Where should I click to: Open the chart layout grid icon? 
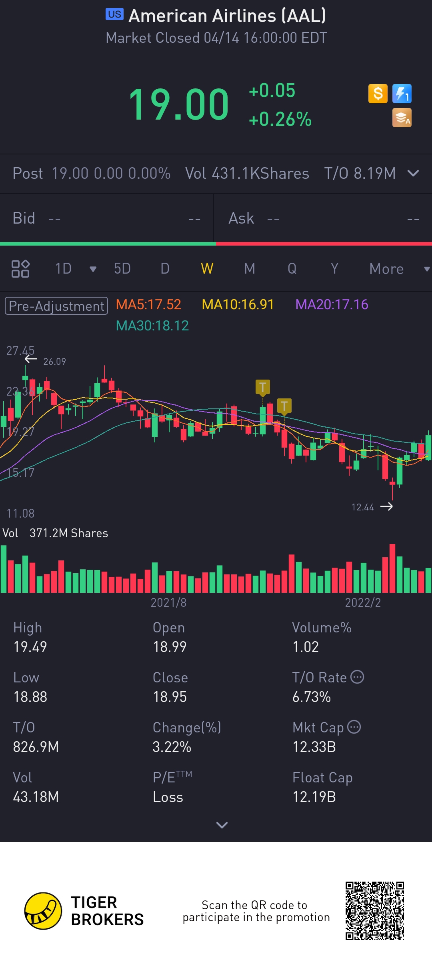[x=20, y=269]
